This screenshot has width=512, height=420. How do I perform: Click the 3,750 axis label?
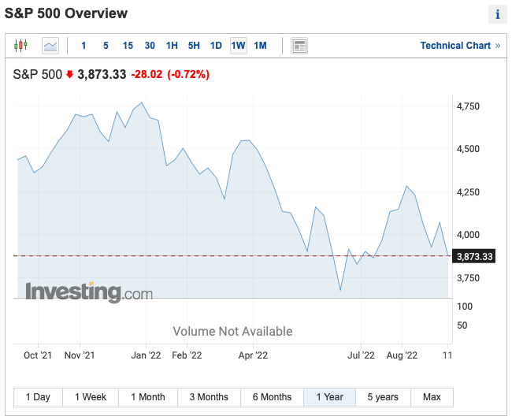tap(468, 278)
